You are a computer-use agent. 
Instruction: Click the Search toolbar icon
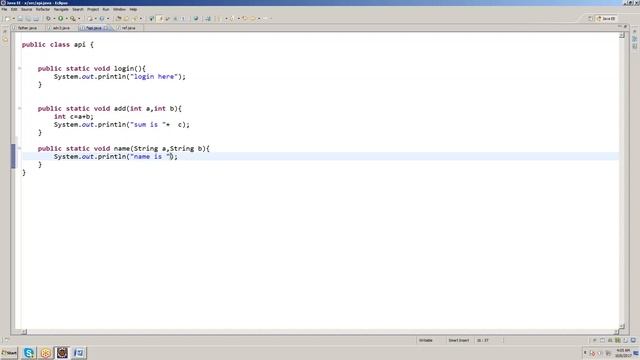tap(134, 18)
